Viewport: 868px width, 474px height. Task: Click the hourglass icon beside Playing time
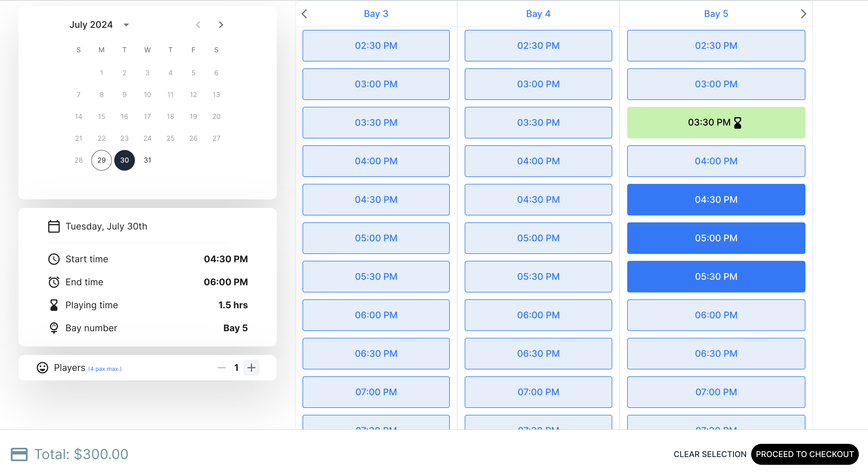(54, 305)
